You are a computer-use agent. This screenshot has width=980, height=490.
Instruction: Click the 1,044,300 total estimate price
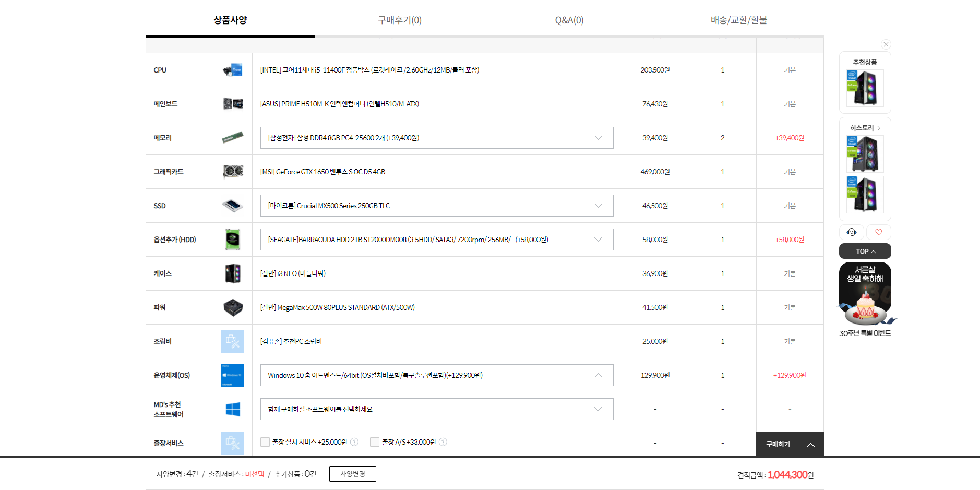click(787, 475)
